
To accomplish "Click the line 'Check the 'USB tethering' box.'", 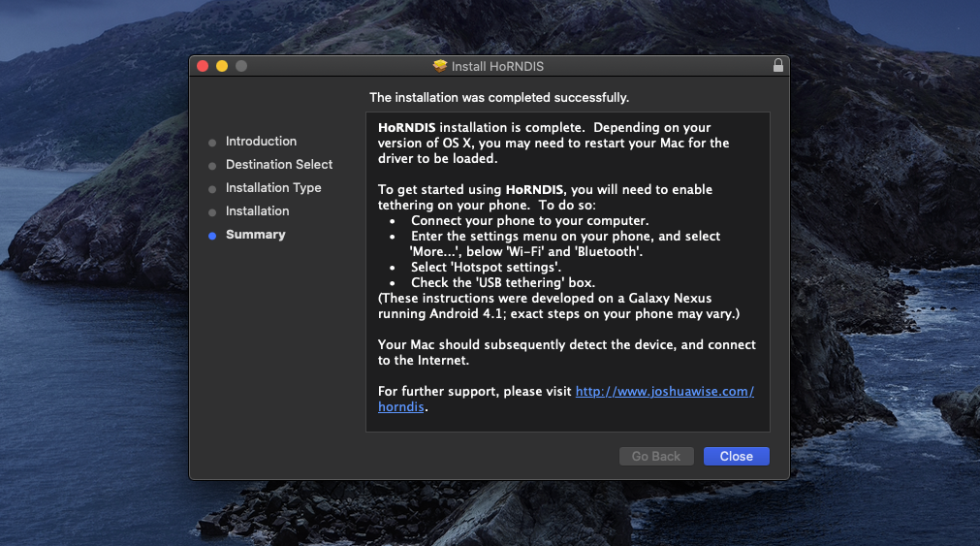I will (503, 282).
